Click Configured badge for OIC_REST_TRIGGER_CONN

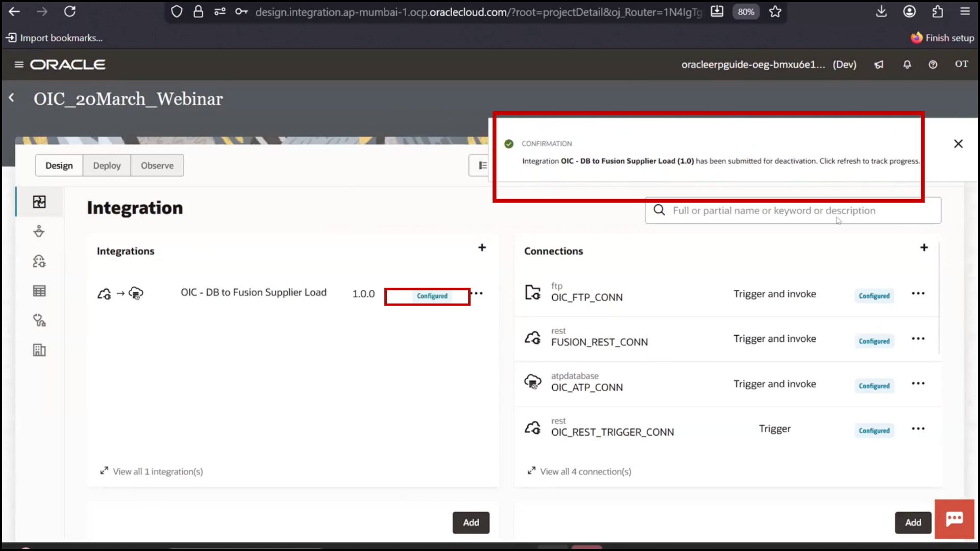coord(874,431)
